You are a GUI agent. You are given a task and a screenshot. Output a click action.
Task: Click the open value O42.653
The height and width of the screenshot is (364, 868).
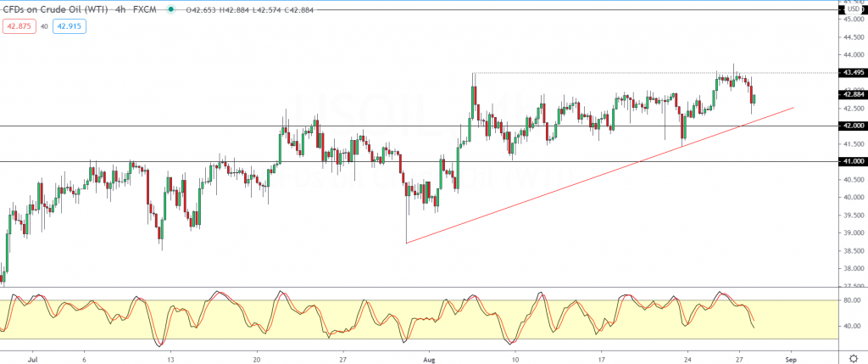(x=201, y=10)
